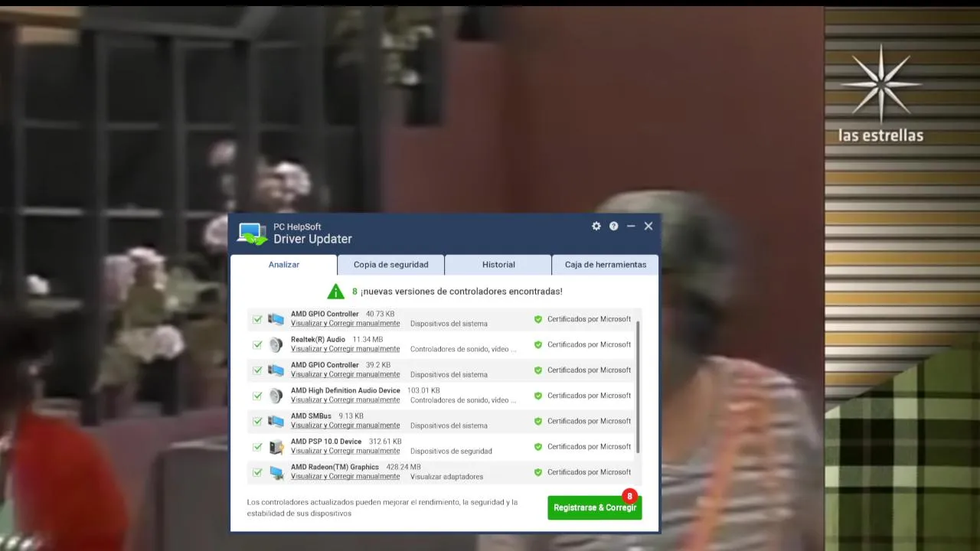
Task: Open the Copia de seguridad tab
Action: click(x=390, y=265)
